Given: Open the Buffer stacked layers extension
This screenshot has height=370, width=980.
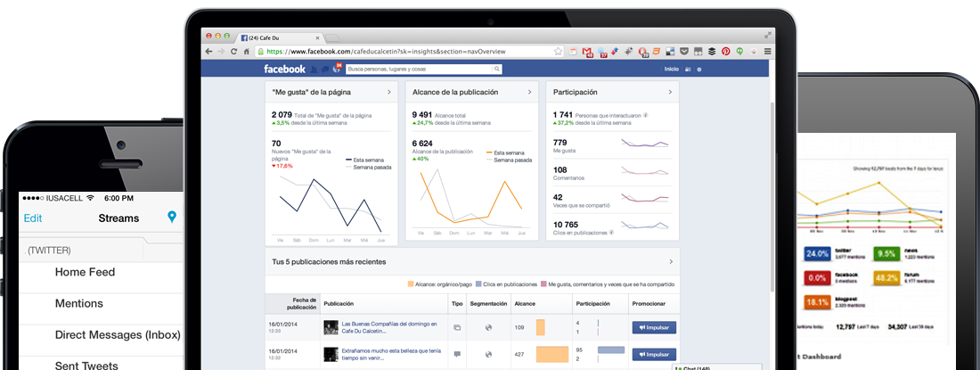Looking at the screenshot, I should [712, 52].
